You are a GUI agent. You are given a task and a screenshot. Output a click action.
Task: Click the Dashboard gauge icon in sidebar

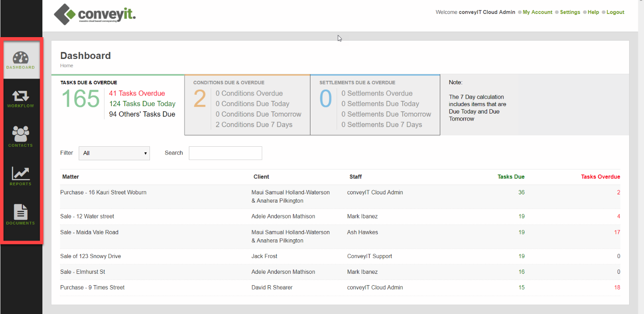[21, 58]
